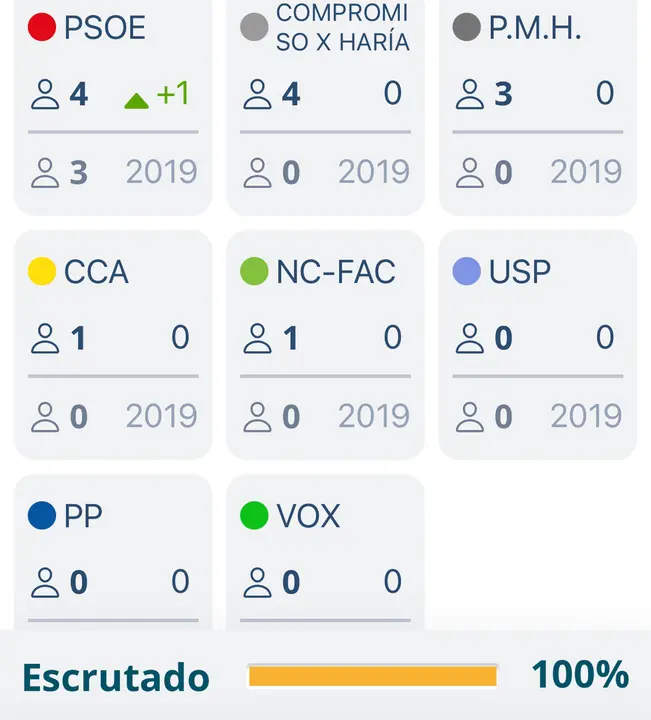Click CCA current seats person icon

coord(45,338)
